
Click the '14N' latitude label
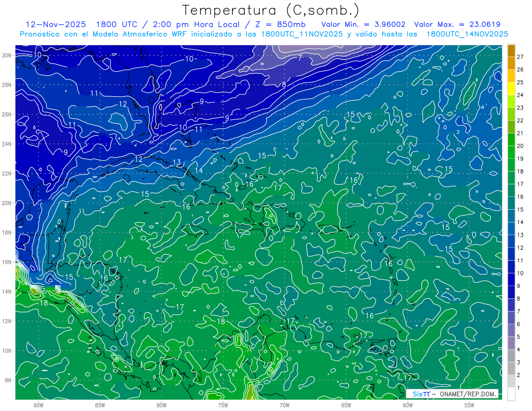7,291
